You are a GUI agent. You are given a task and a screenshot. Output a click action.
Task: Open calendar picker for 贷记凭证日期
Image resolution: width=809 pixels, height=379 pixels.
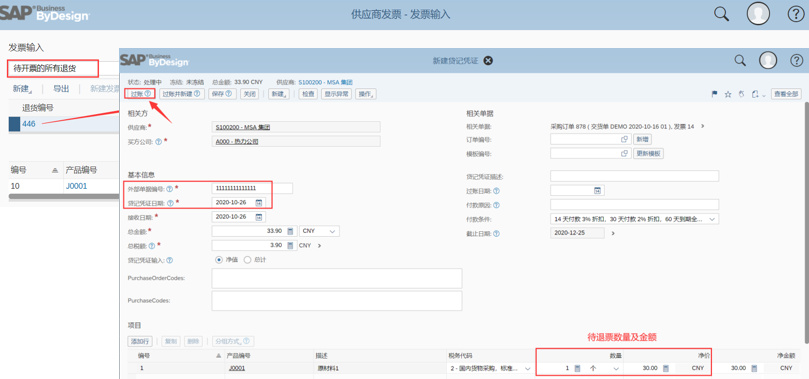point(258,202)
